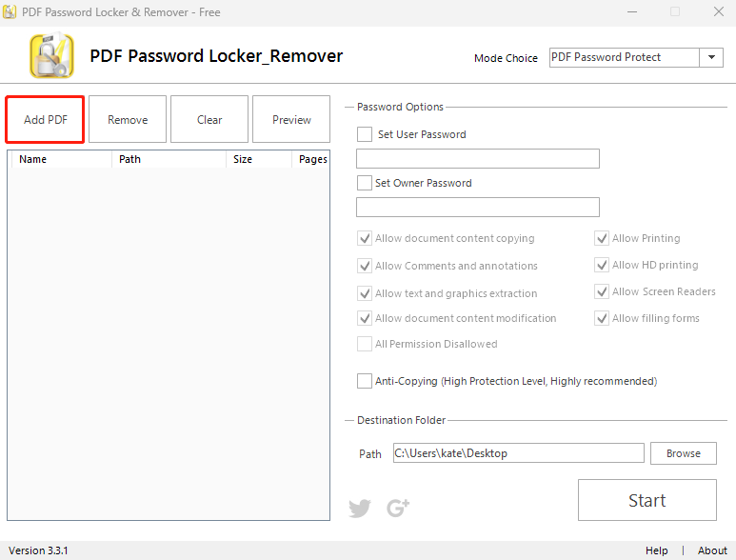Image resolution: width=736 pixels, height=560 pixels.
Task: Click the title bar app icon
Action: 10,11
